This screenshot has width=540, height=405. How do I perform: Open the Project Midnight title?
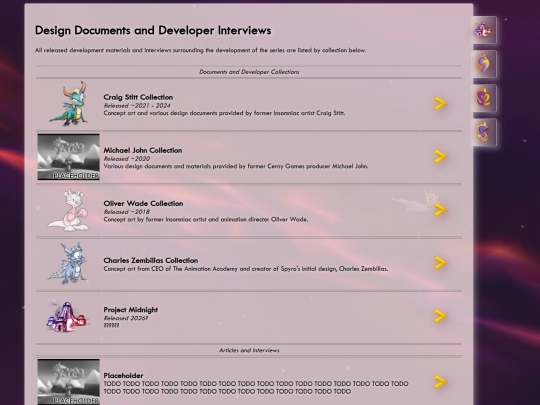pos(131,310)
